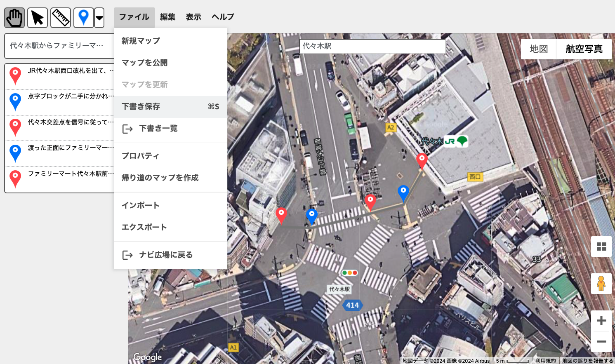Image resolution: width=615 pixels, height=364 pixels.
Task: Switch to 地図 map view
Action: click(x=539, y=49)
